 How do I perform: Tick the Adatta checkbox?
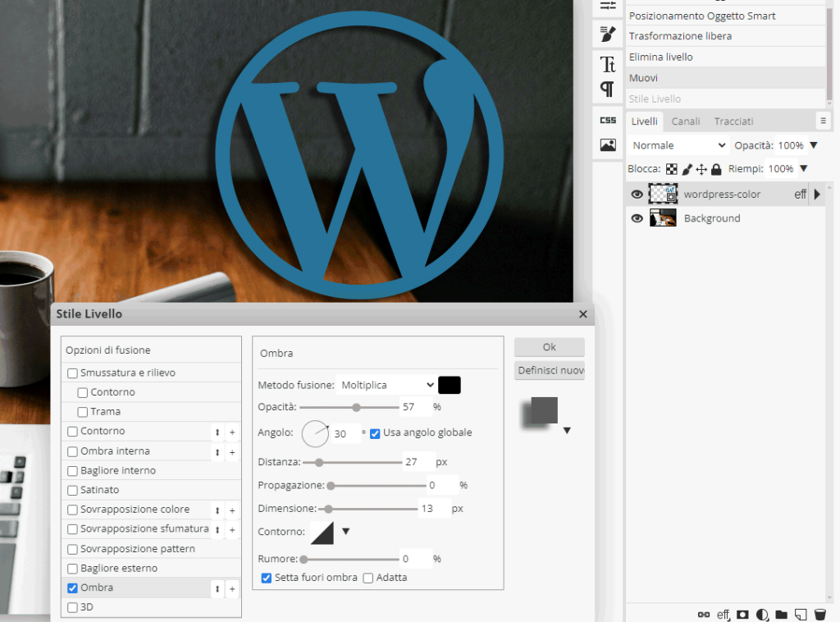pyautogui.click(x=368, y=578)
